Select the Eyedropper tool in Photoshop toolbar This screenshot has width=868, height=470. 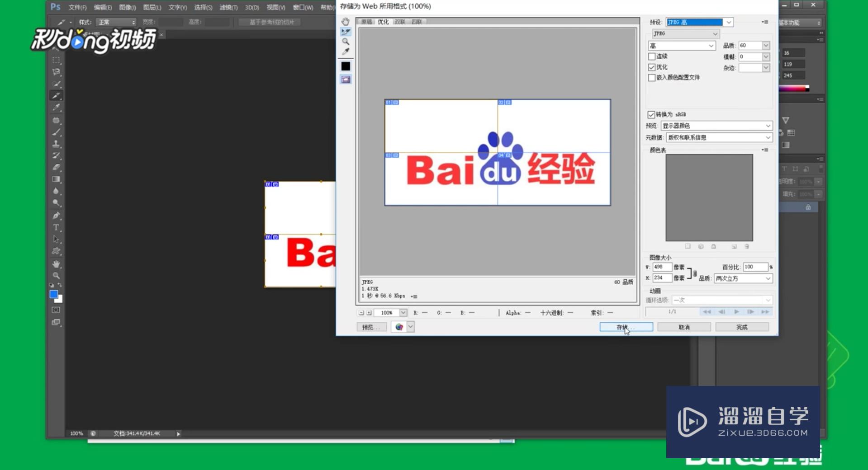(56, 108)
